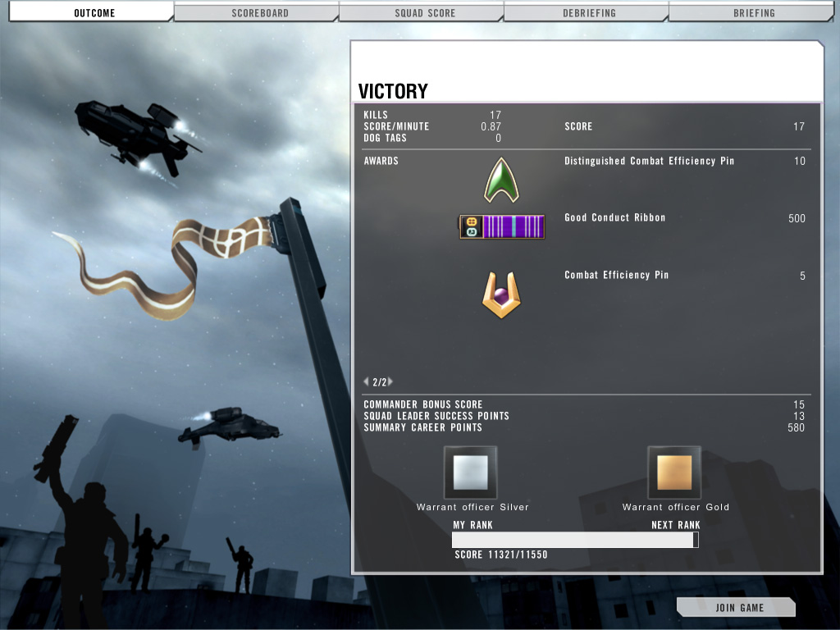Click the rank progress bar
The image size is (840, 630).
tap(574, 540)
